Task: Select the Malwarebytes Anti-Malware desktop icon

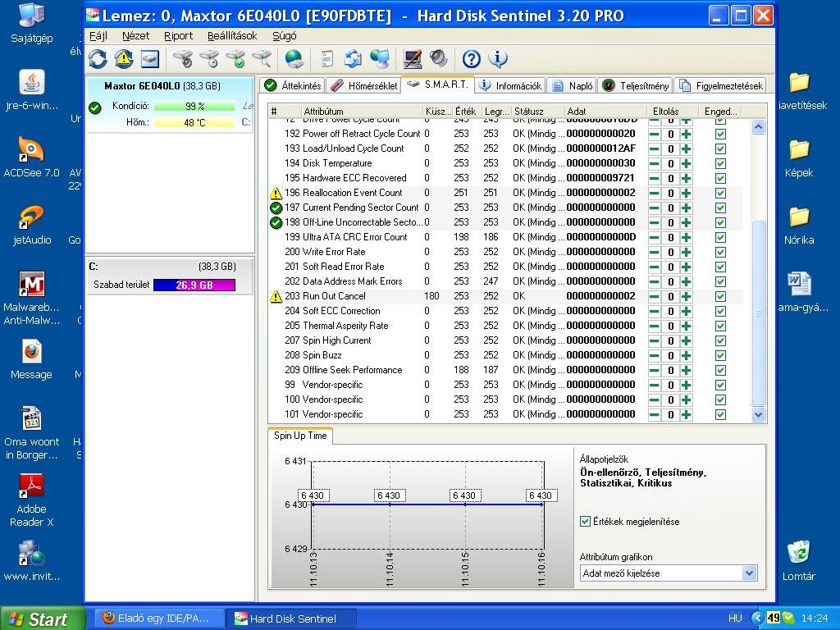Action: coord(32,298)
